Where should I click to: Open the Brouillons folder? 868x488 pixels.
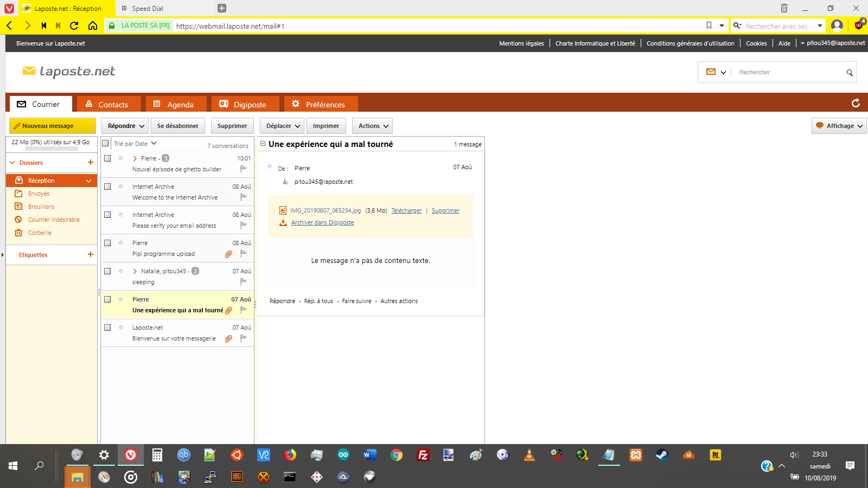tap(41, 207)
